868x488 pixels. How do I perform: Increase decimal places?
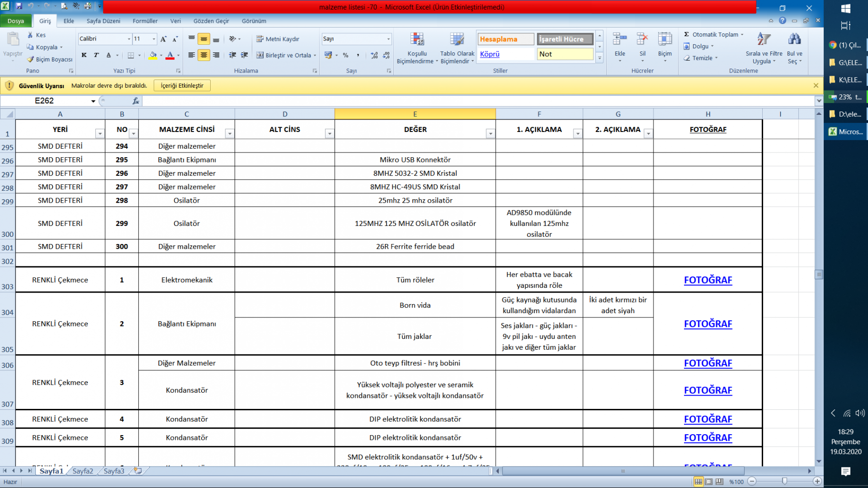[x=374, y=55]
